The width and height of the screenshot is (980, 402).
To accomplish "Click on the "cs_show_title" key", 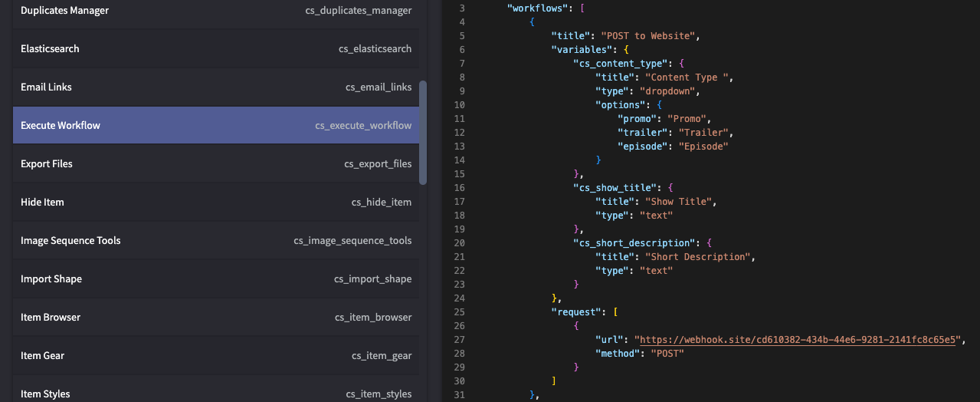I will pos(615,188).
